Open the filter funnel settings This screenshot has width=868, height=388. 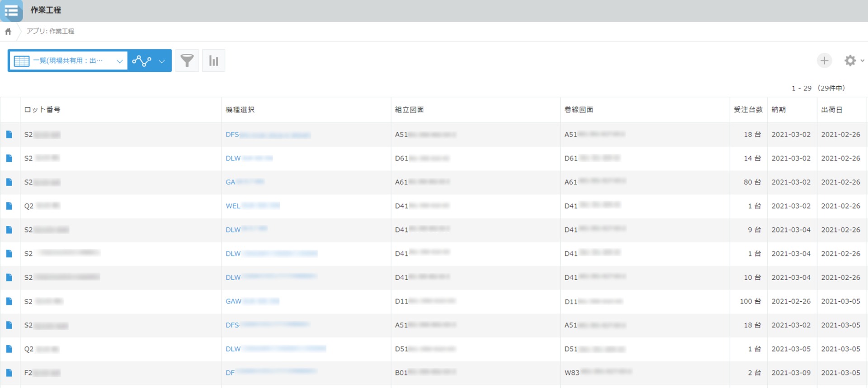coord(187,61)
